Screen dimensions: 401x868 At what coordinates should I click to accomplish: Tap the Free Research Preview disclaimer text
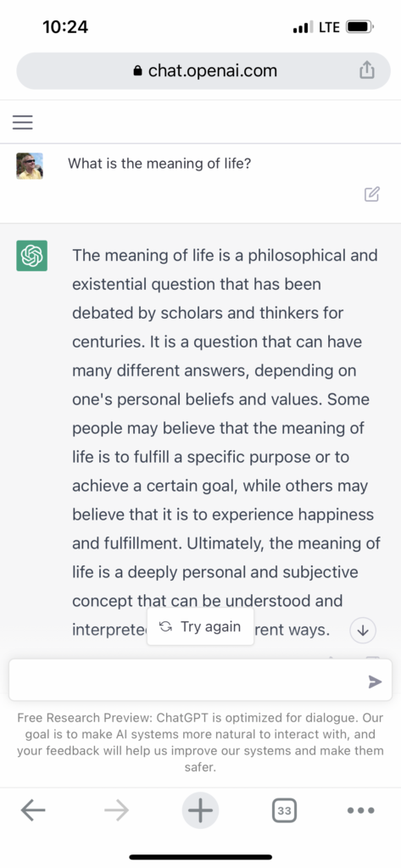pos(200,743)
